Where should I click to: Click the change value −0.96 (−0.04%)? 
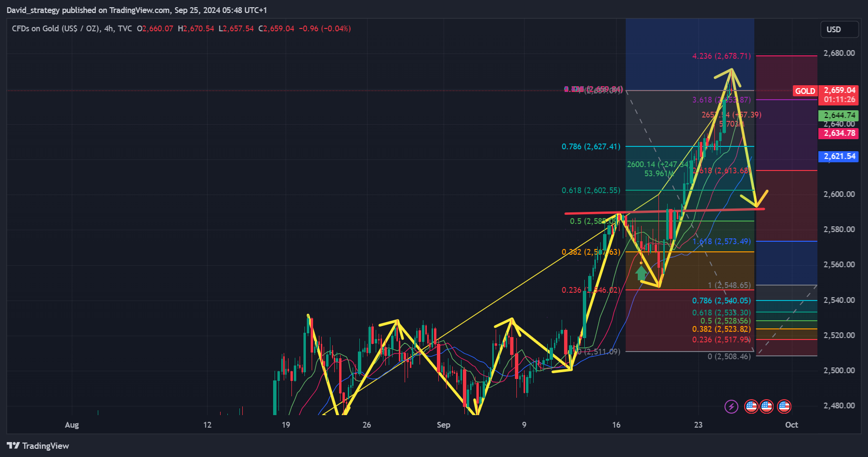[325, 28]
